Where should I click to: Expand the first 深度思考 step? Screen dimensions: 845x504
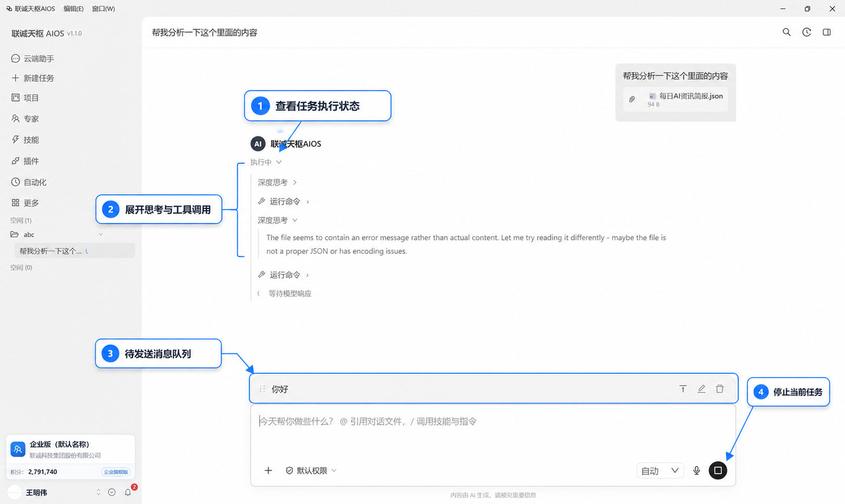coord(277,183)
